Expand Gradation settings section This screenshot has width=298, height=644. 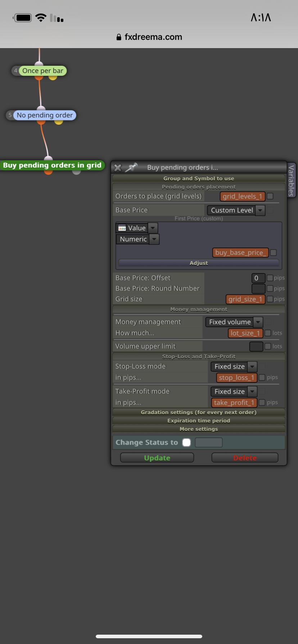[x=199, y=412]
